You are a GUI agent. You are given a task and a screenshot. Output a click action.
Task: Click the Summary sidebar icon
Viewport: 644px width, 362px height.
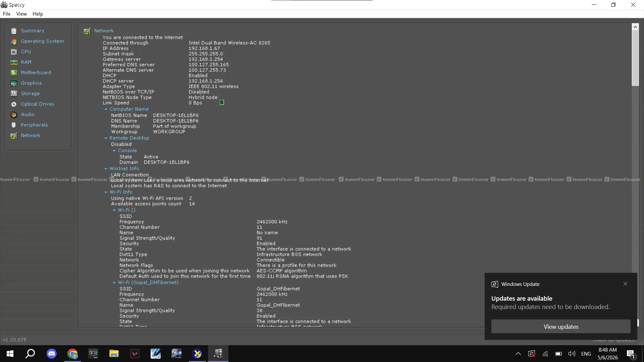[14, 31]
